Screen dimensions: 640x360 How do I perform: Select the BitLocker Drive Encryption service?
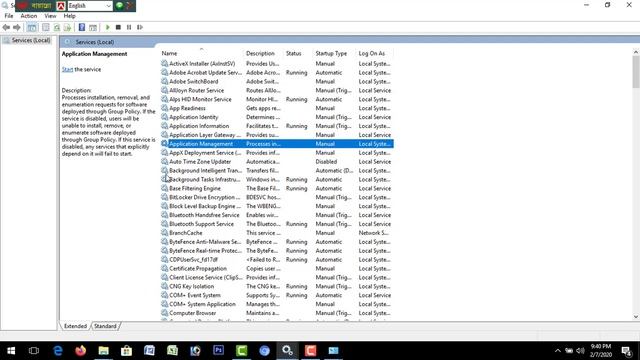click(x=277, y=198)
